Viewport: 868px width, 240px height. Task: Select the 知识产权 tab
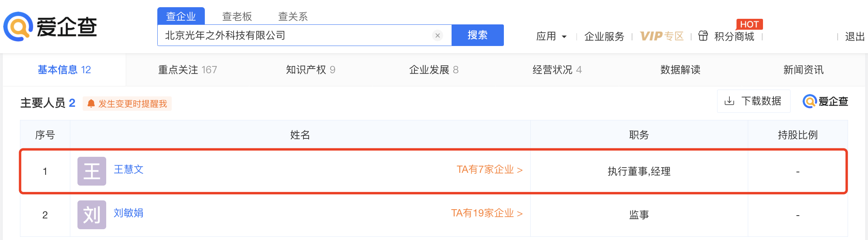[x=310, y=70]
